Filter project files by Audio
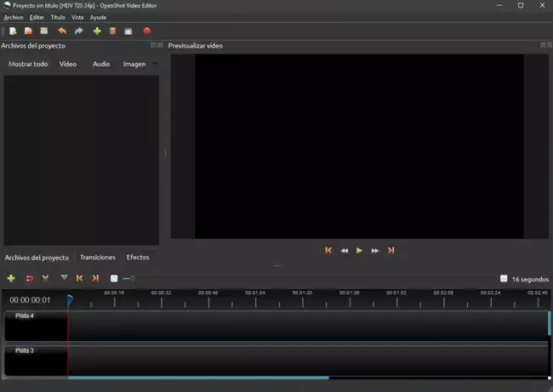The image size is (553, 392). tap(101, 64)
